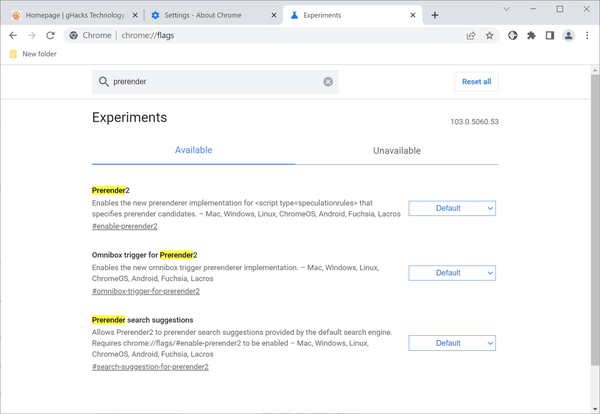600x414 pixels.
Task: Share this page via the share icon
Action: click(471, 36)
